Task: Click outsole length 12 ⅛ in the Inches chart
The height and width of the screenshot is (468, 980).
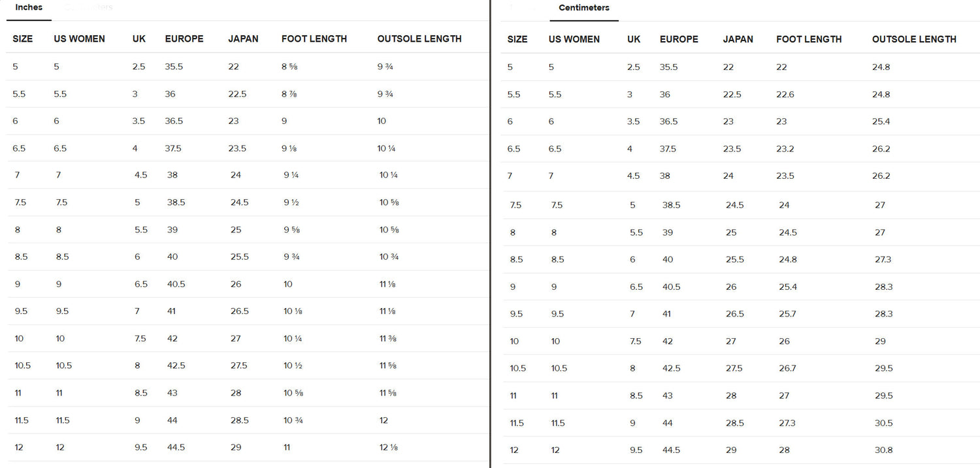Action: [x=388, y=447]
